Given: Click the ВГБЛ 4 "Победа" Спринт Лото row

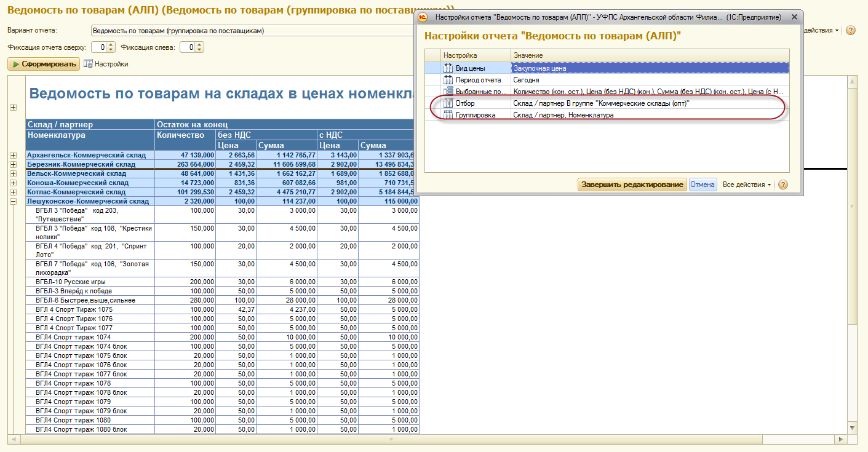Looking at the screenshot, I should (x=90, y=250).
